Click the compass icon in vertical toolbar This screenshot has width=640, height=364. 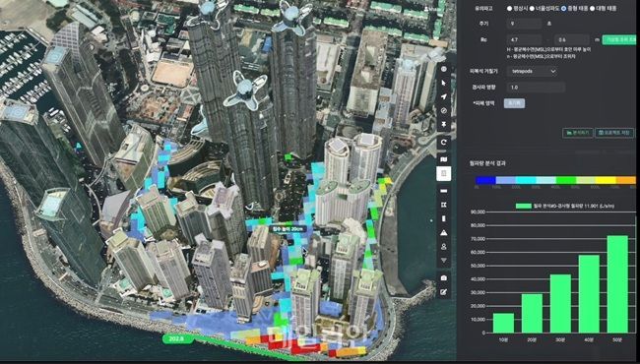coord(444,110)
